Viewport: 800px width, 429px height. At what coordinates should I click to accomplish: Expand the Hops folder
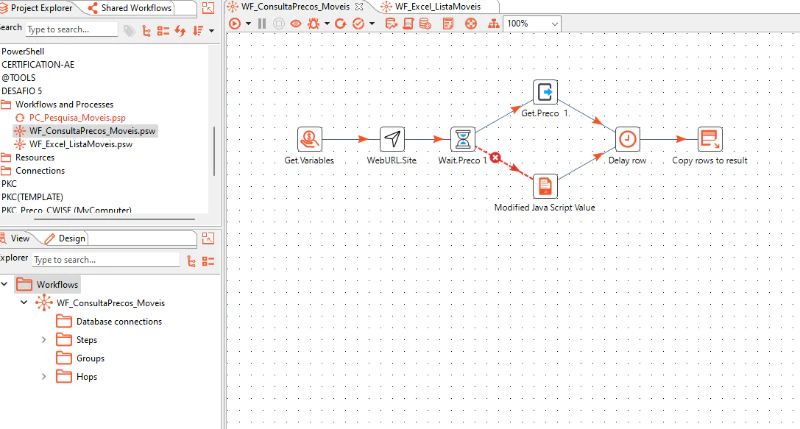click(x=44, y=377)
